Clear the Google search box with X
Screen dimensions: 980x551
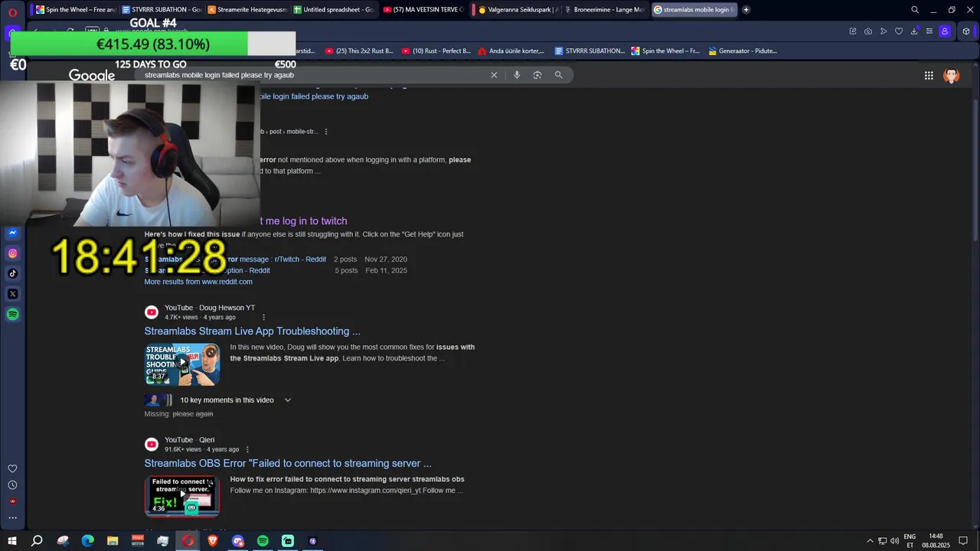[x=494, y=75]
